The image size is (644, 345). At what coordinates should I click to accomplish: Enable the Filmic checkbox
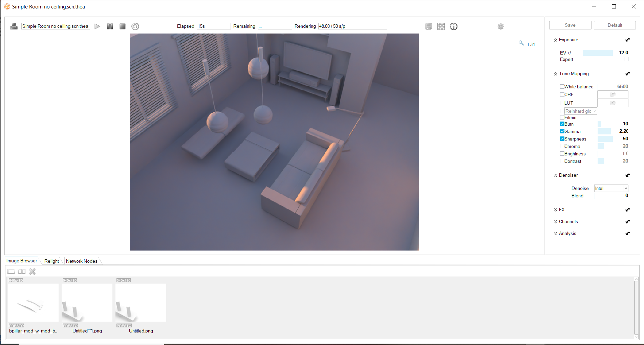pyautogui.click(x=562, y=117)
